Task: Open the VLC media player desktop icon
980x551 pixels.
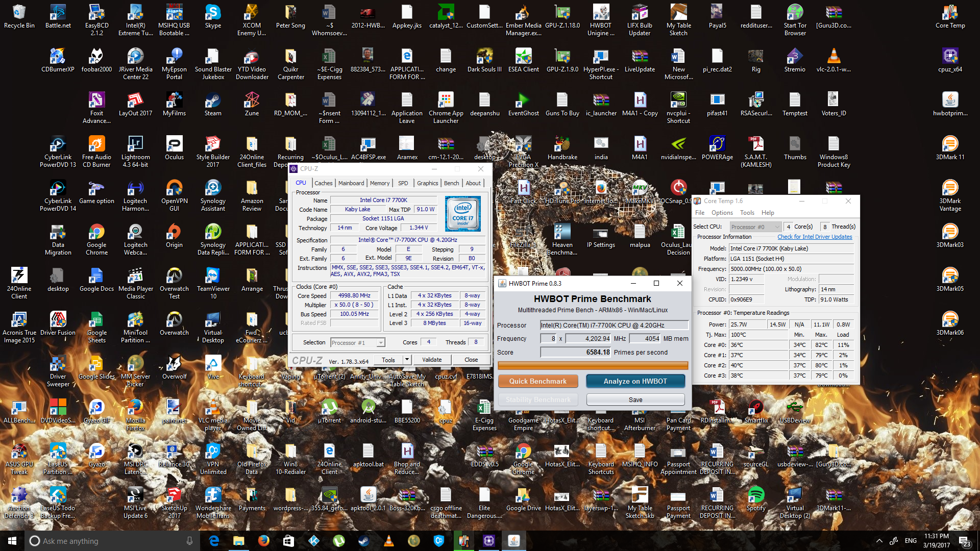Action: (x=213, y=415)
